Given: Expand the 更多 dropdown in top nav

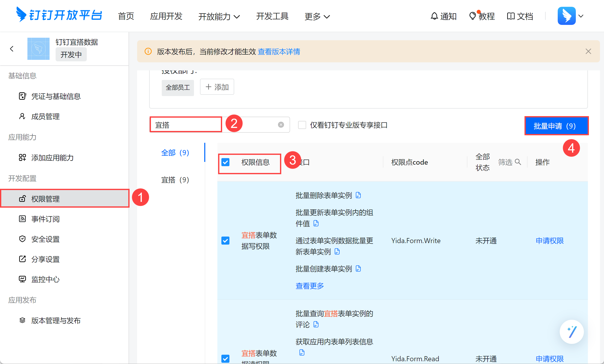Looking at the screenshot, I should (317, 17).
